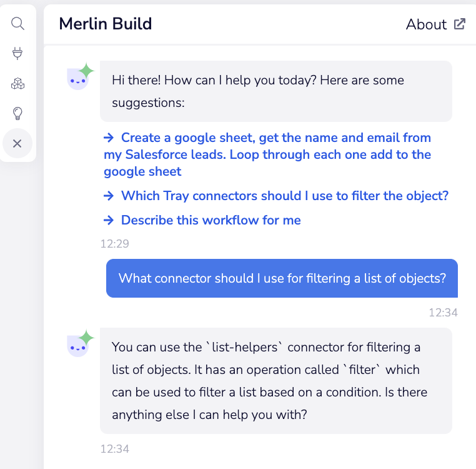The height and width of the screenshot is (469, 476).
Task: Close the panel with the X icon
Action: 17,144
